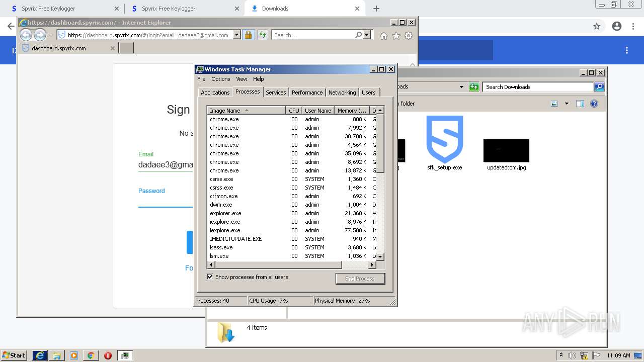The height and width of the screenshot is (362, 644).
Task: Open a new Chrome tab
Action: [x=376, y=9]
